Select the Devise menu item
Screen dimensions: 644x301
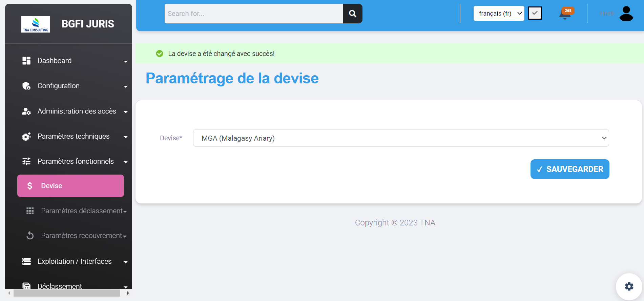point(70,186)
